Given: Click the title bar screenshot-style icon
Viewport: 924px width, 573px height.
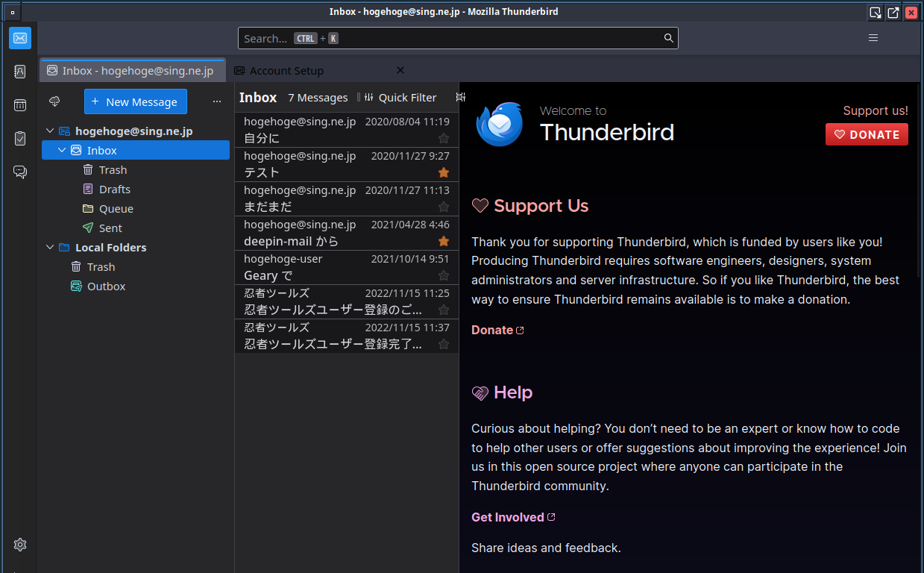Looking at the screenshot, I should pyautogui.click(x=876, y=12).
